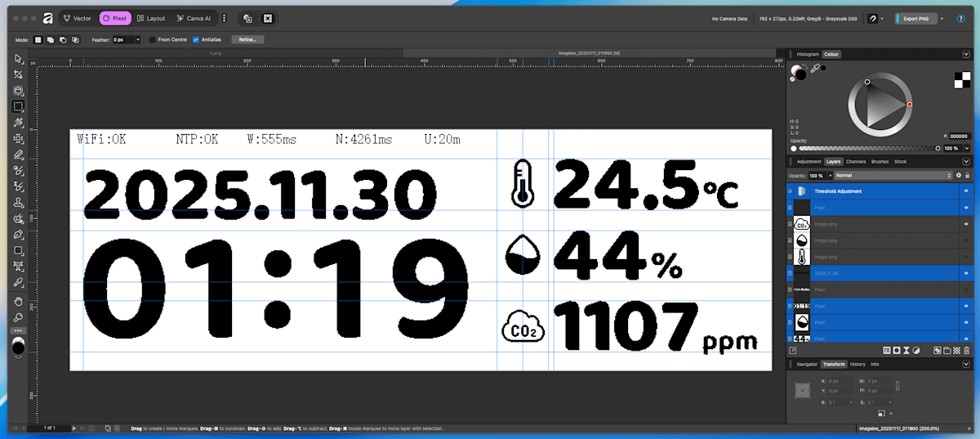Toggle visibility of 2025.11.30 layer
This screenshot has height=439, width=980.
point(966,273)
